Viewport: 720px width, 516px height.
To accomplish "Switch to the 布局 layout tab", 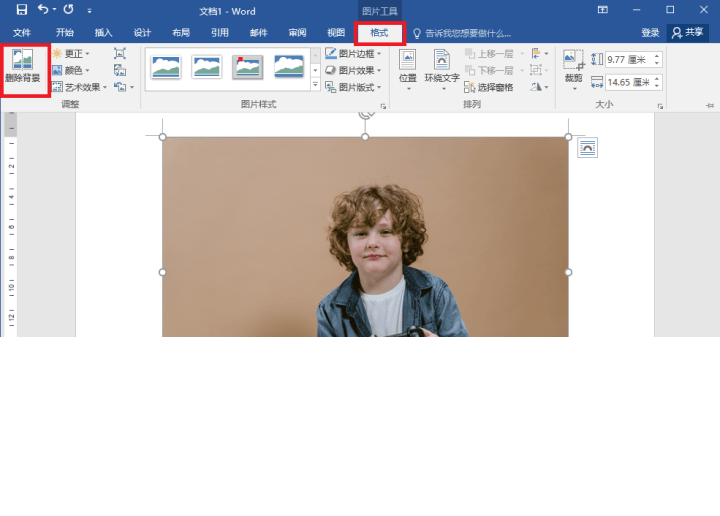I will (181, 33).
